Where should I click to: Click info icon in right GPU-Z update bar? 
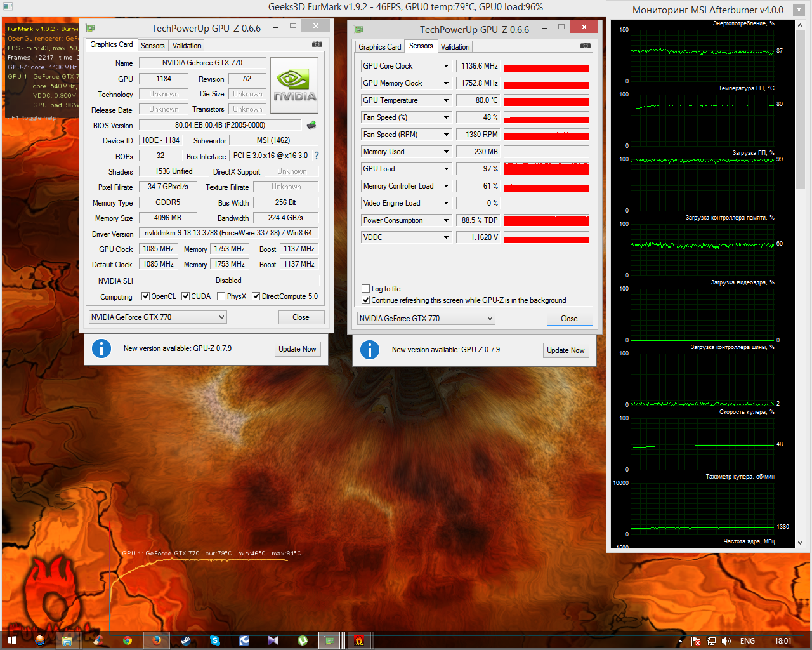pos(370,350)
